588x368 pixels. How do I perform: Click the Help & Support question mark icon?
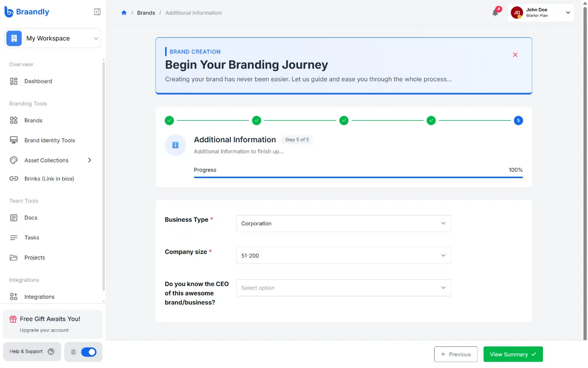point(51,351)
